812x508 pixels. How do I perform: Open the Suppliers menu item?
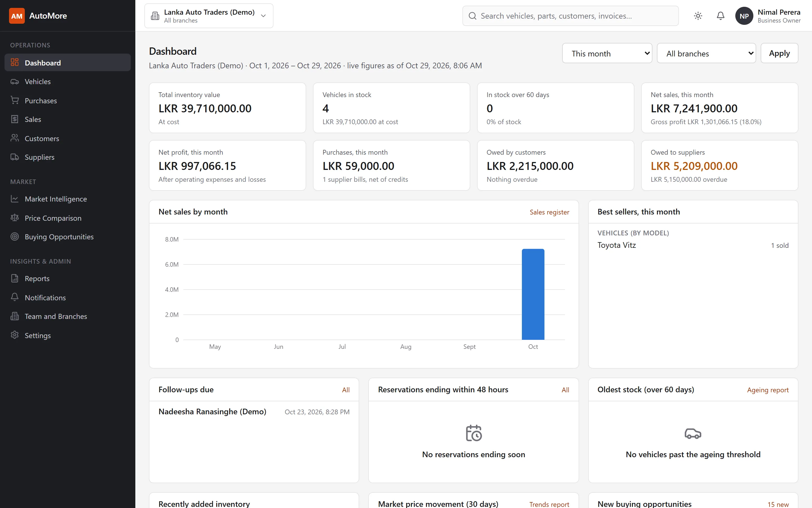pos(67,157)
